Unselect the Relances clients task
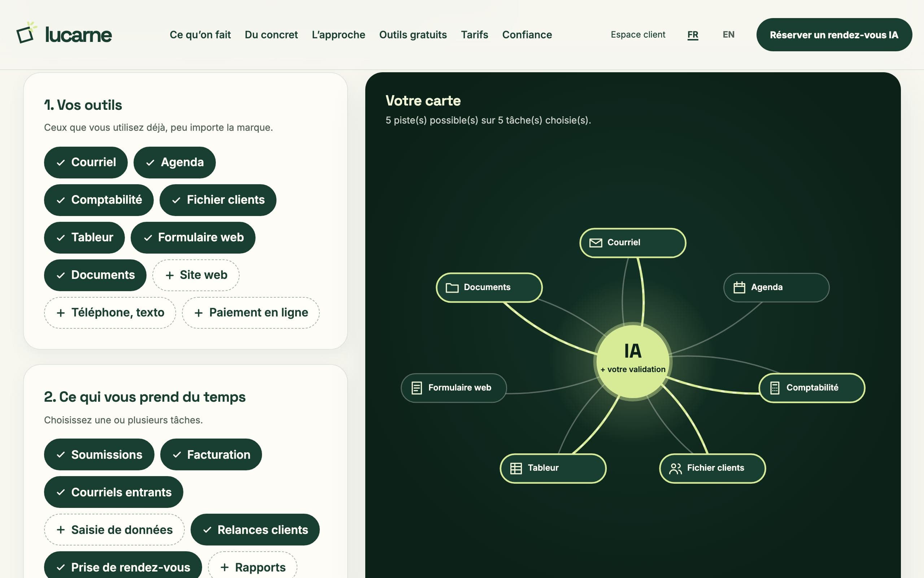The width and height of the screenshot is (924, 578). click(x=255, y=530)
